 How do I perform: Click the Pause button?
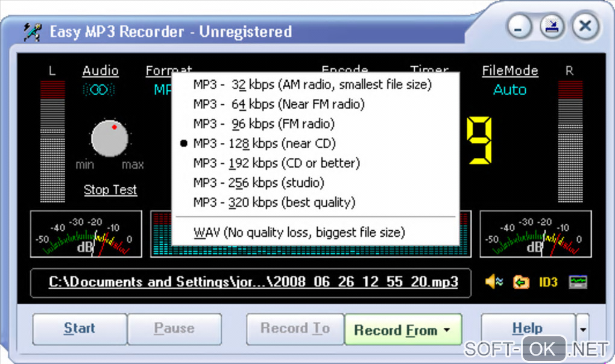(x=174, y=328)
